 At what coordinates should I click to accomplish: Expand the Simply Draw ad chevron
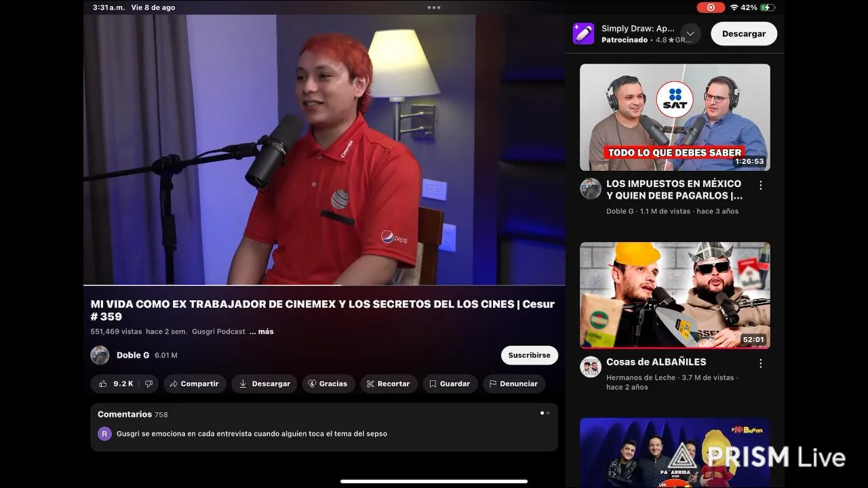pos(690,33)
